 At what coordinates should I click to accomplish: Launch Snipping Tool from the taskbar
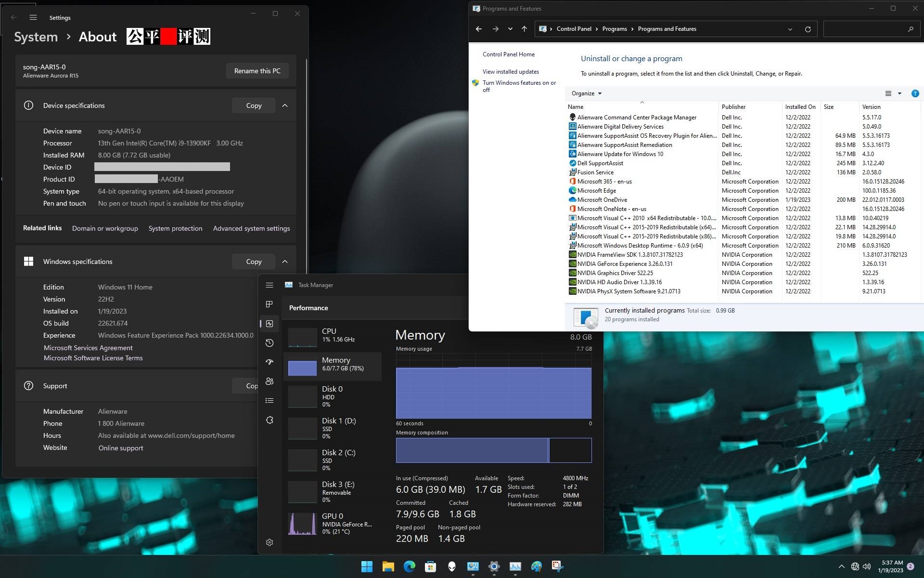[x=557, y=566]
